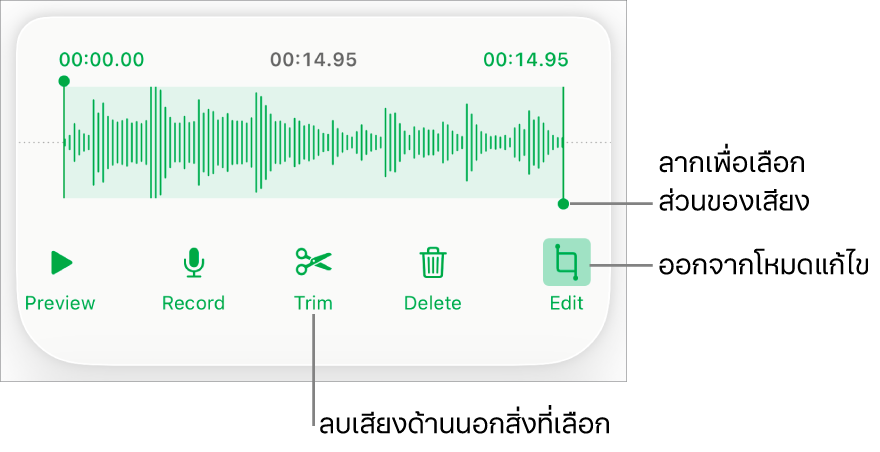Image resolution: width=880 pixels, height=452 pixels.
Task: Start recording with the microphone icon
Action: pos(194,263)
